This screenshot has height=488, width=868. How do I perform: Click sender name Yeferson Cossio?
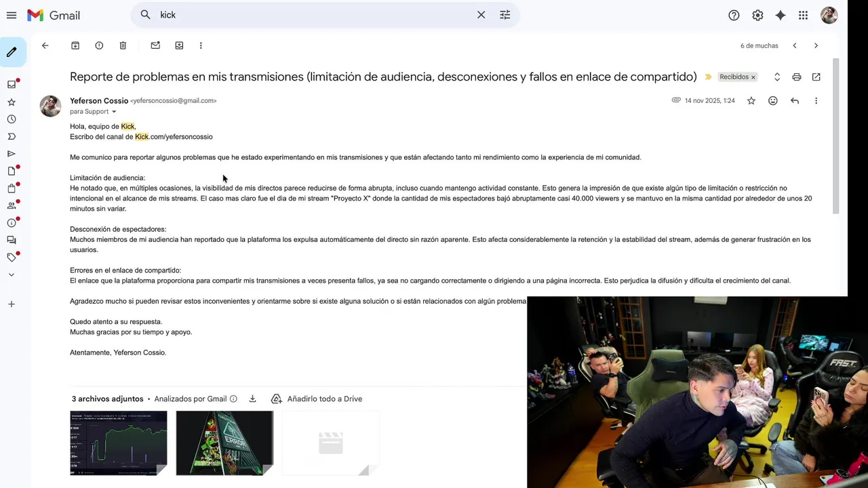(x=99, y=101)
